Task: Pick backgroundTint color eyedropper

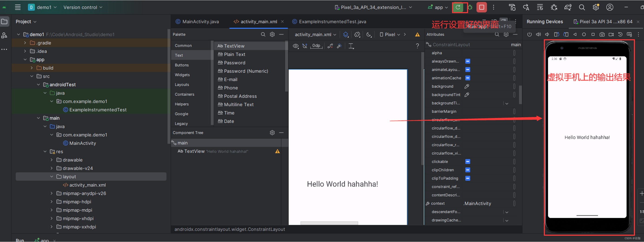Action: (x=466, y=95)
